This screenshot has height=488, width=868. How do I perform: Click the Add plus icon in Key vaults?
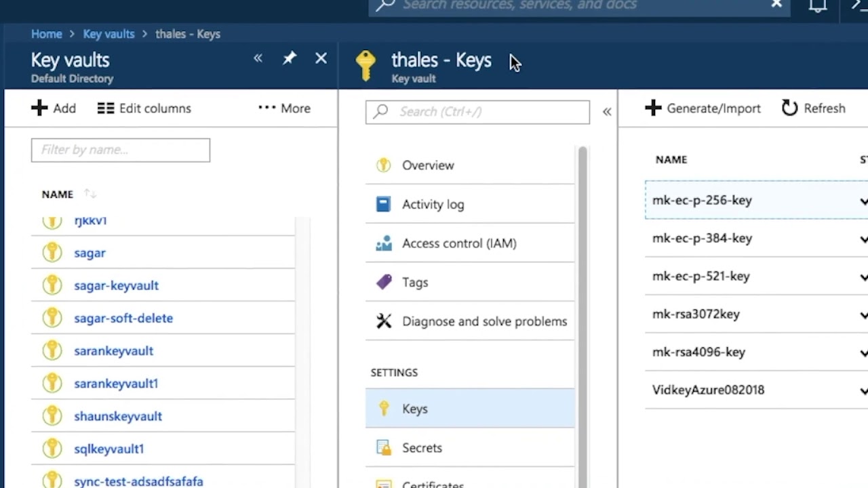39,108
